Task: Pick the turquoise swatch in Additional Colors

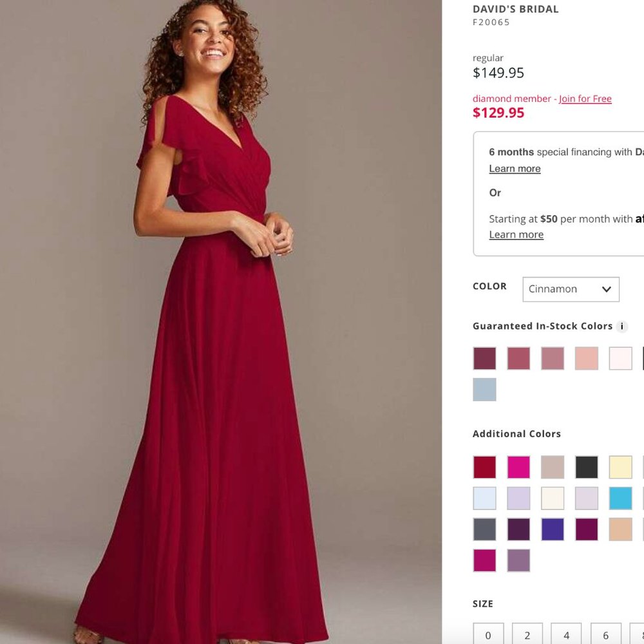Action: (620, 498)
